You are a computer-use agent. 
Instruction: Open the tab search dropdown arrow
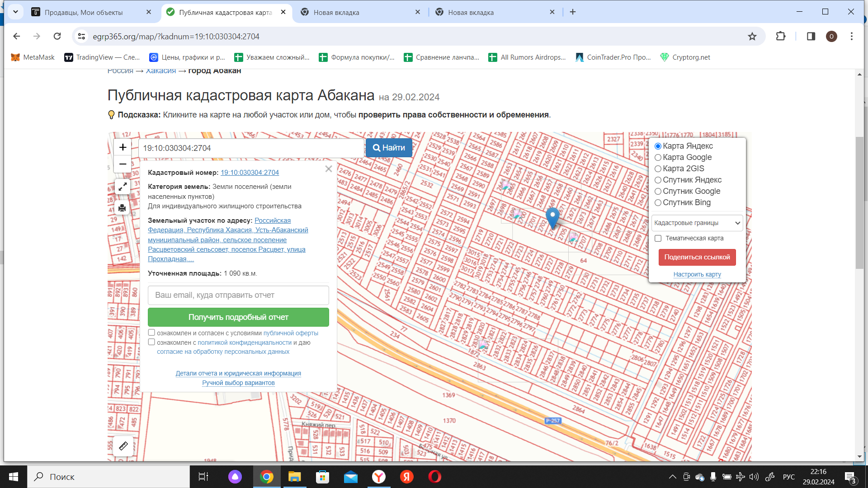tap(15, 12)
